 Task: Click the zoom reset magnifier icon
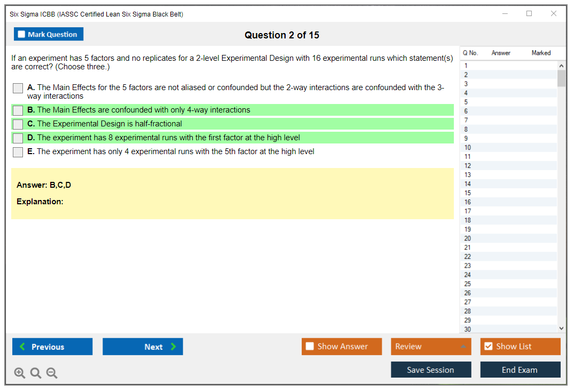[x=36, y=373]
